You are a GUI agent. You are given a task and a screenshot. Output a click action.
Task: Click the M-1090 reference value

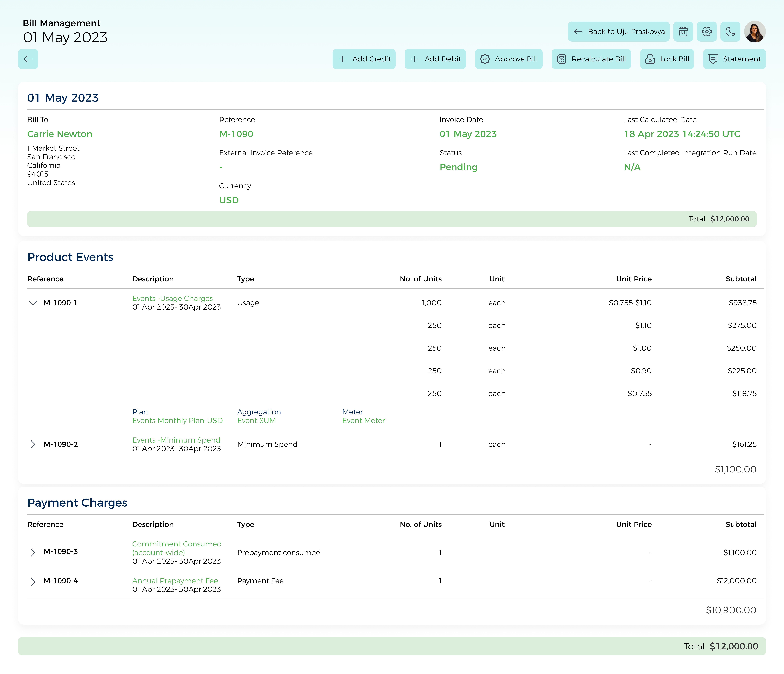236,134
